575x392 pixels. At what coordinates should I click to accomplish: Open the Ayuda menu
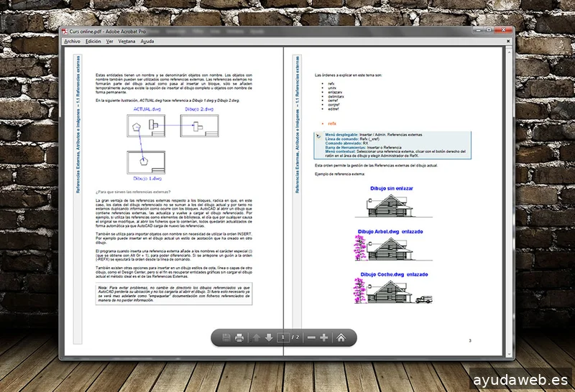pyautogui.click(x=147, y=42)
